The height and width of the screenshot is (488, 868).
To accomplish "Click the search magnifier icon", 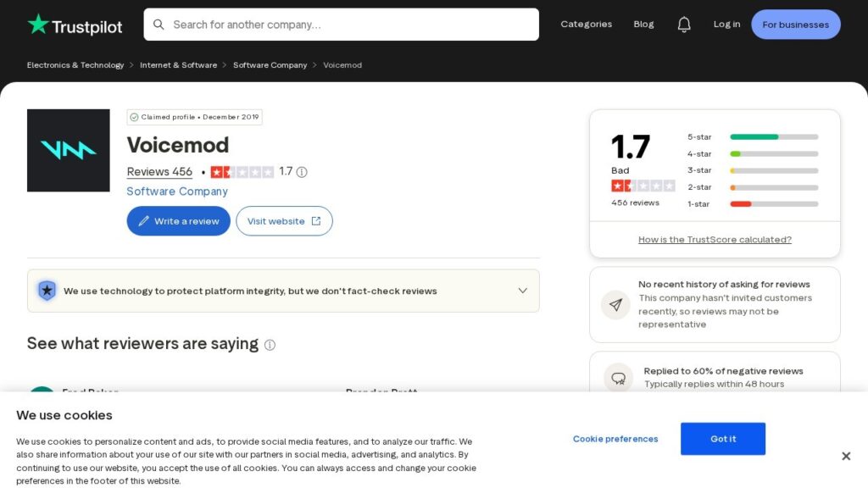I will [159, 25].
